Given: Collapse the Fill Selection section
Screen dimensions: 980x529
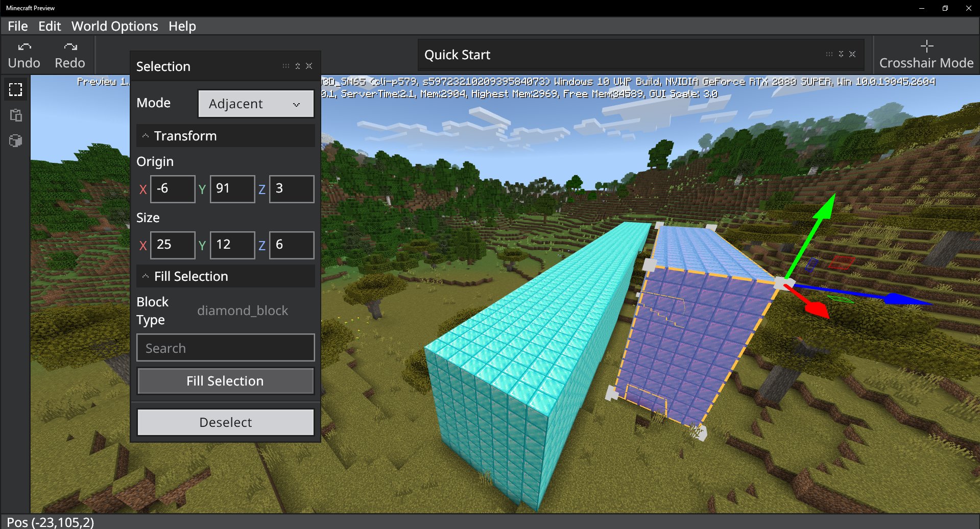Looking at the screenshot, I should tap(145, 276).
